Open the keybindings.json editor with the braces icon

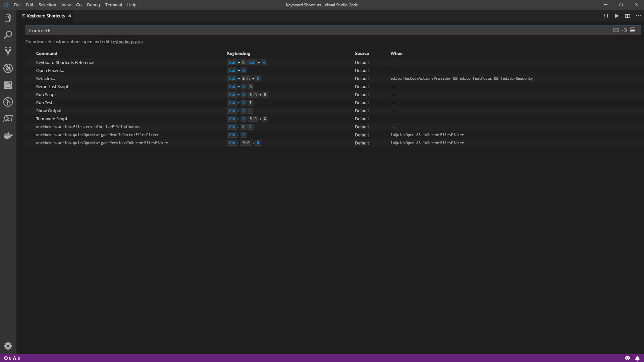point(606,15)
